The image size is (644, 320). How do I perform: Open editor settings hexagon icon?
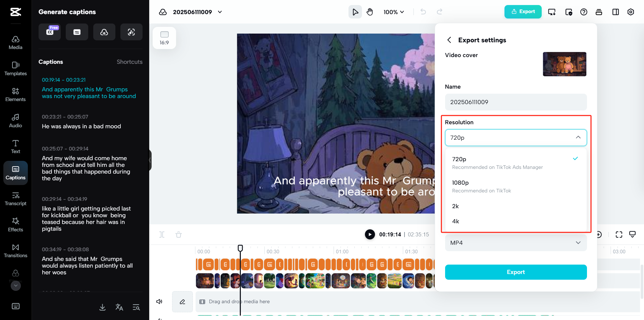point(631,12)
